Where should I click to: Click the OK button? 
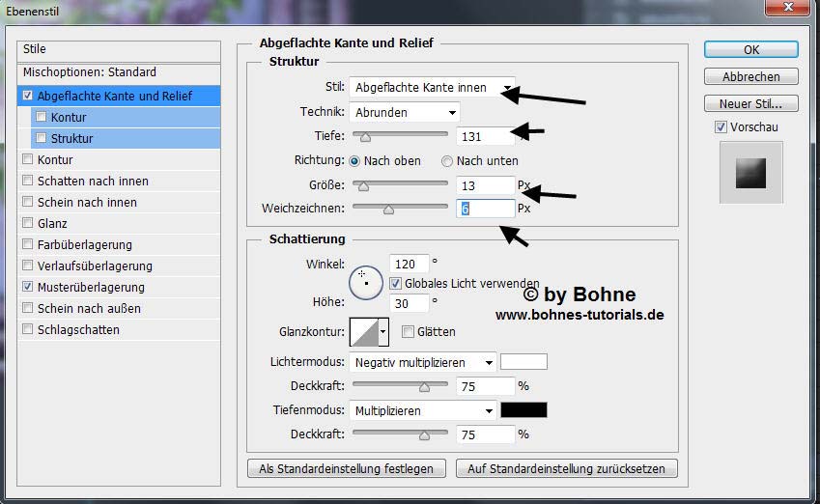tap(750, 49)
